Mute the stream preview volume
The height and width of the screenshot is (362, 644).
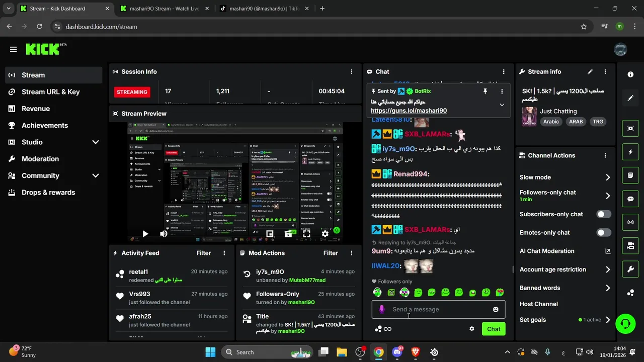[164, 234]
